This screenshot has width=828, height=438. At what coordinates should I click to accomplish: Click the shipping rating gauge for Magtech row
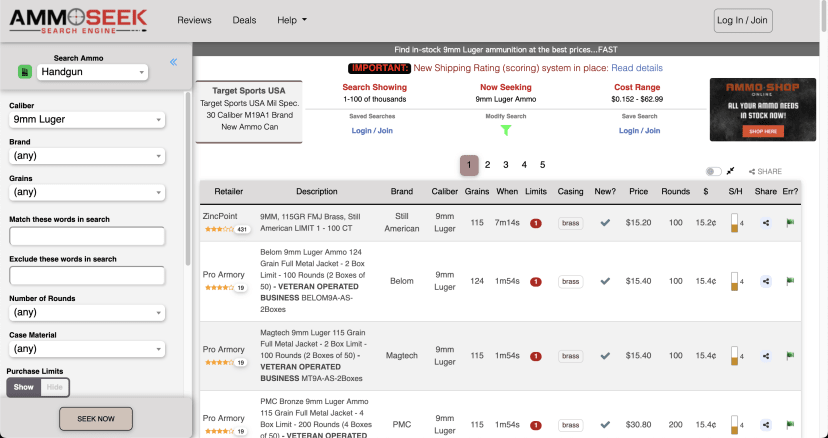pos(735,356)
